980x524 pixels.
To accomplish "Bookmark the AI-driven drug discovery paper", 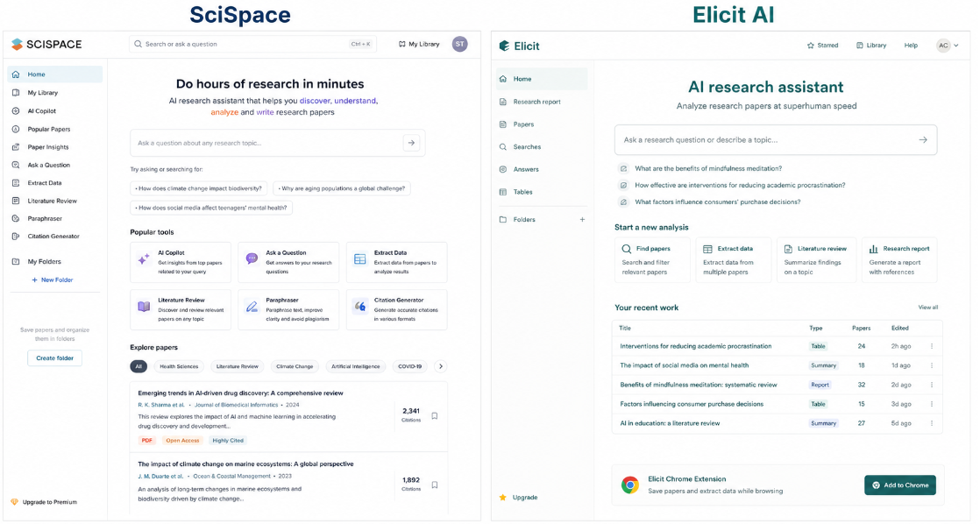I will click(x=435, y=416).
